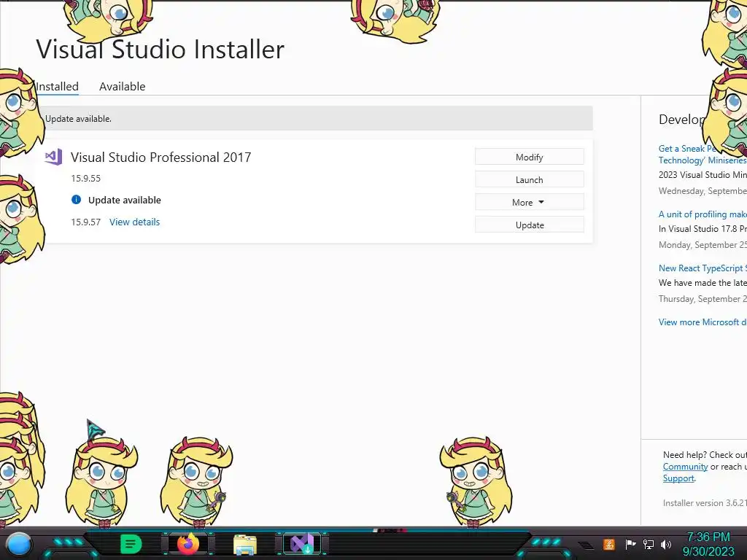Switch to the Available tab
Screen dimensions: 747x560
(123, 87)
